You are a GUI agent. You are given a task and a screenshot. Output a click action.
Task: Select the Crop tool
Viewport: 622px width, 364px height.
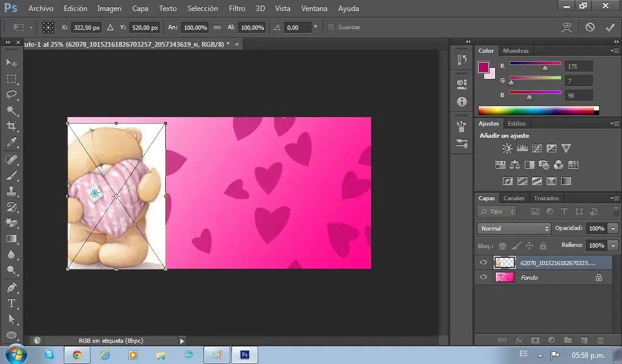(12, 126)
